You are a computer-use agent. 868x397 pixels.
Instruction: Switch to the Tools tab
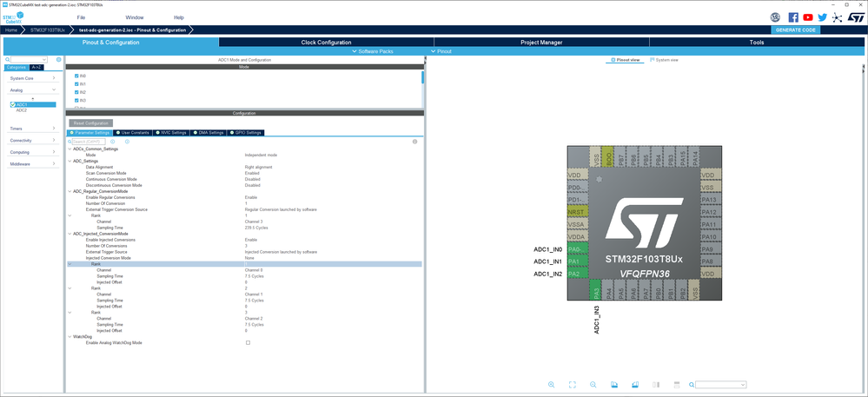click(x=757, y=42)
